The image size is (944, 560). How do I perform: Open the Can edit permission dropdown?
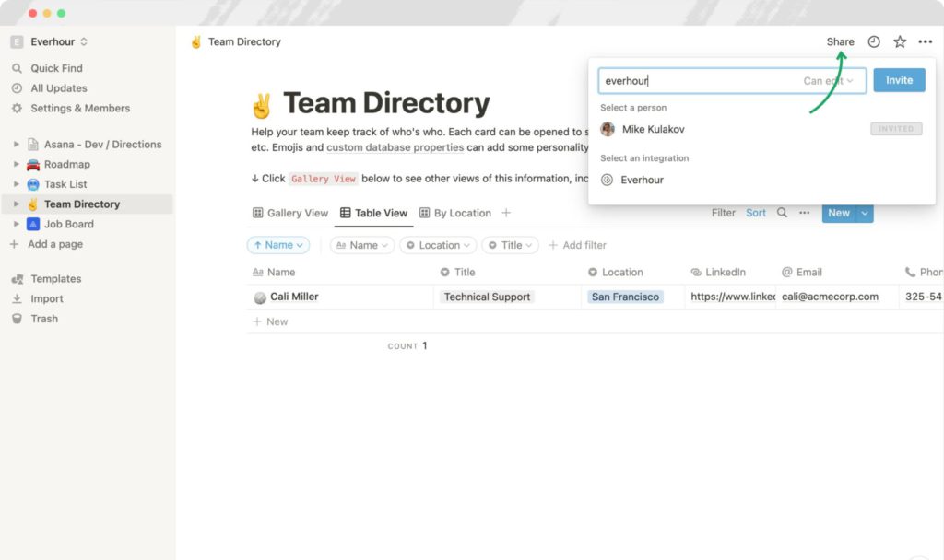(x=827, y=80)
